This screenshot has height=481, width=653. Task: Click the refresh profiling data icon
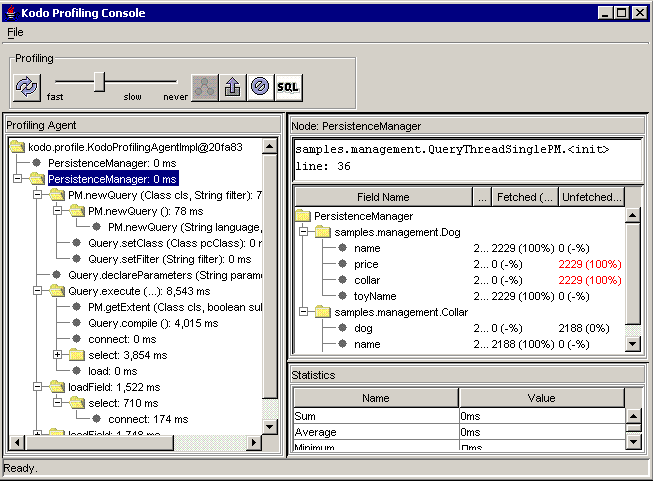pyautogui.click(x=26, y=86)
